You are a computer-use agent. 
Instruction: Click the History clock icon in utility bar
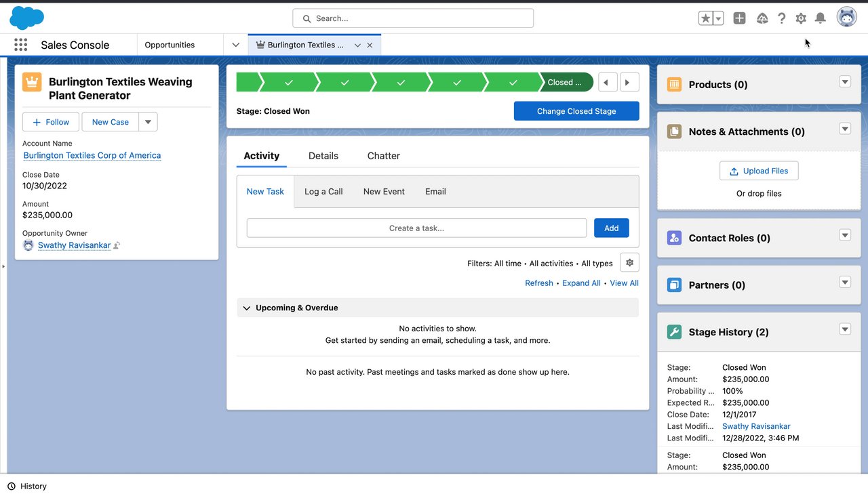(x=12, y=486)
